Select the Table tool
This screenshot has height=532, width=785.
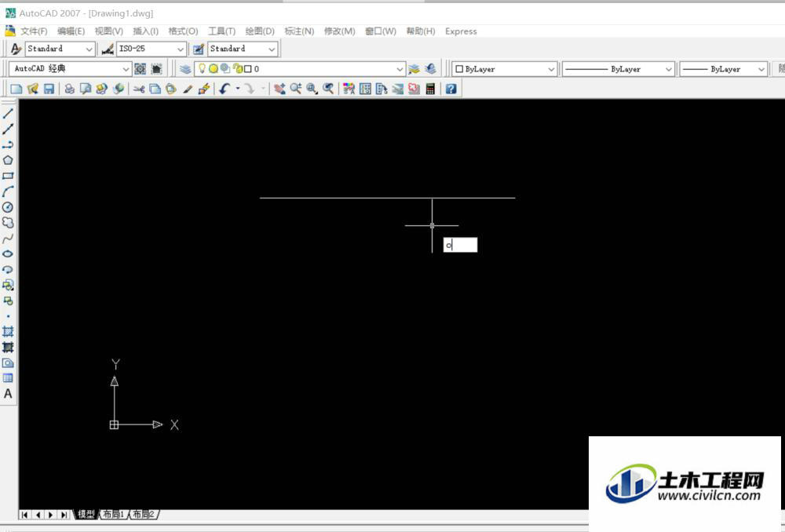(8, 378)
